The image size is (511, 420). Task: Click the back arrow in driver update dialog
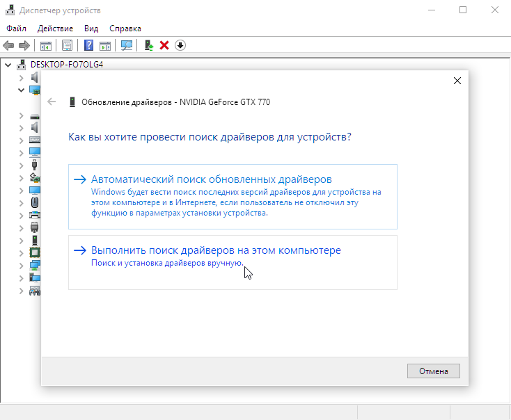(x=52, y=102)
